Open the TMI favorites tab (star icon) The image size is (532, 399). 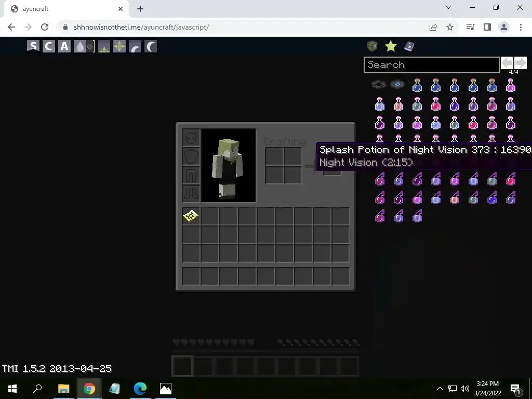391,46
